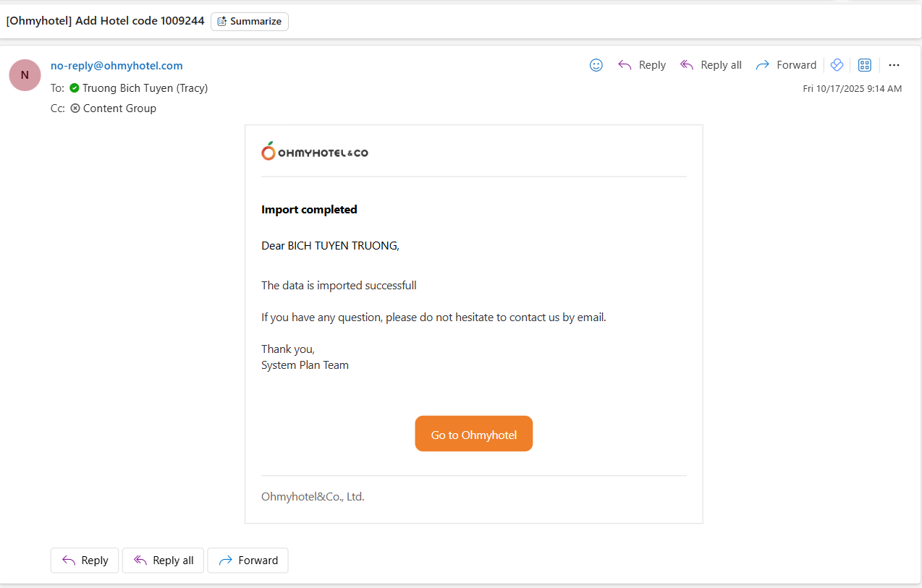Click the sender avatar with letter N
922x588 pixels.
(25, 75)
